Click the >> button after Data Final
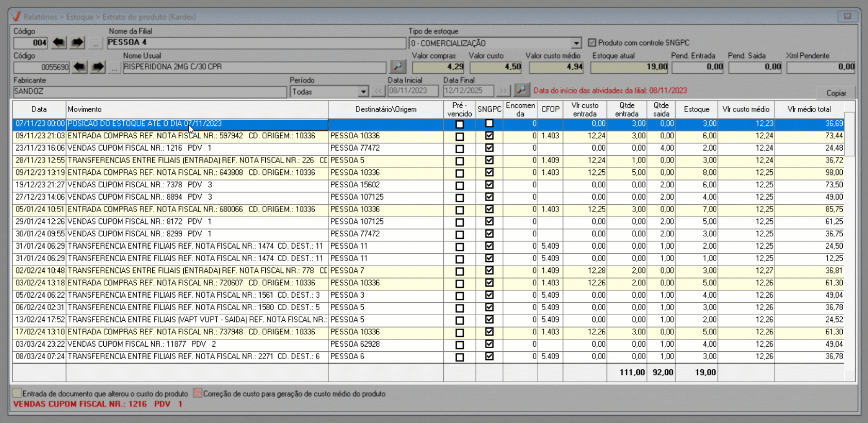The width and height of the screenshot is (868, 423). pyautogui.click(x=503, y=91)
